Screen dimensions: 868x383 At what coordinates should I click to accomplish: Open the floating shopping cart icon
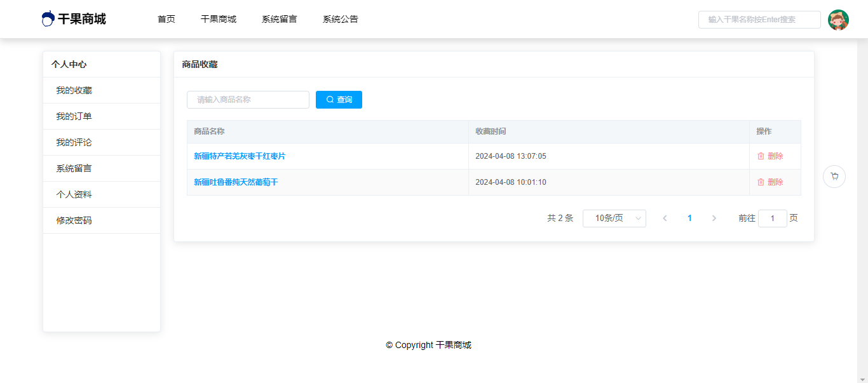tap(834, 177)
